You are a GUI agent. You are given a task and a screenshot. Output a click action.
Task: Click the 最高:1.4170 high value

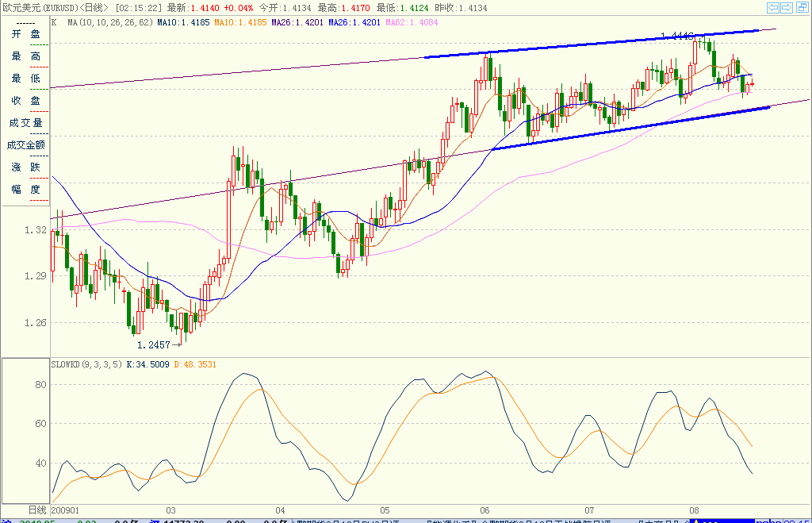(344, 8)
